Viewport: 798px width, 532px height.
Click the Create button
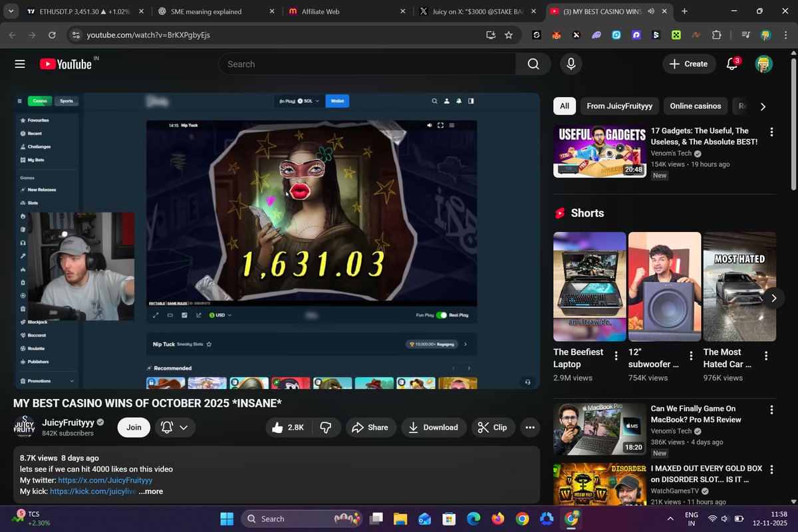pyautogui.click(x=689, y=64)
